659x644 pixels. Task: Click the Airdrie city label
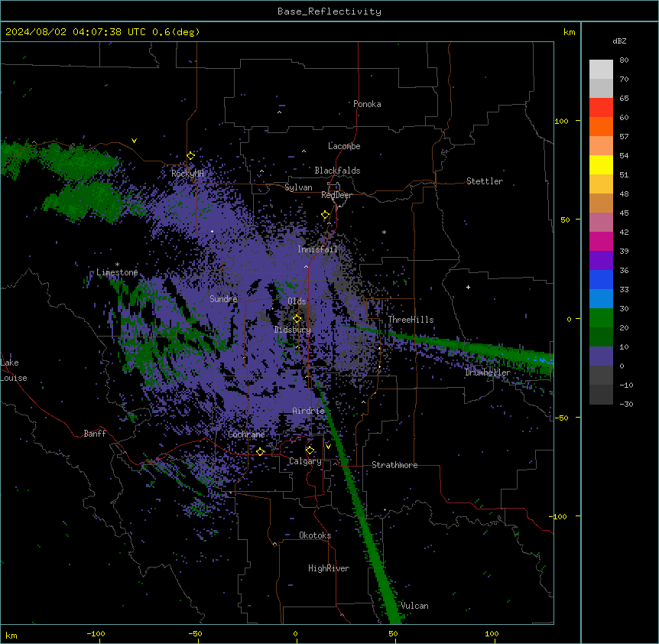[309, 411]
